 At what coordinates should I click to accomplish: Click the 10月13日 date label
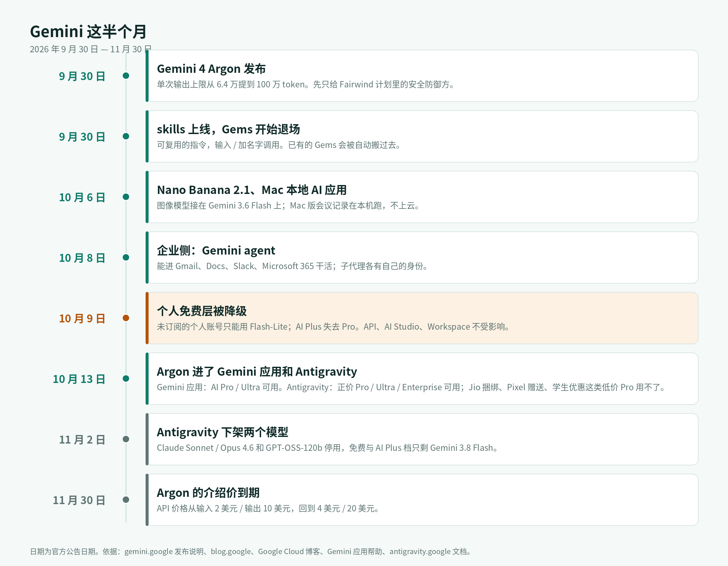79,379
